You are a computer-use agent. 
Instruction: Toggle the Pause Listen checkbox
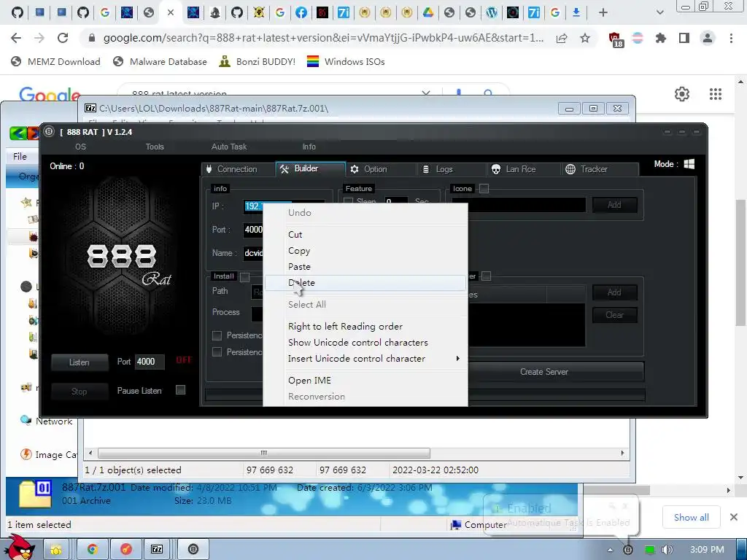tap(181, 390)
